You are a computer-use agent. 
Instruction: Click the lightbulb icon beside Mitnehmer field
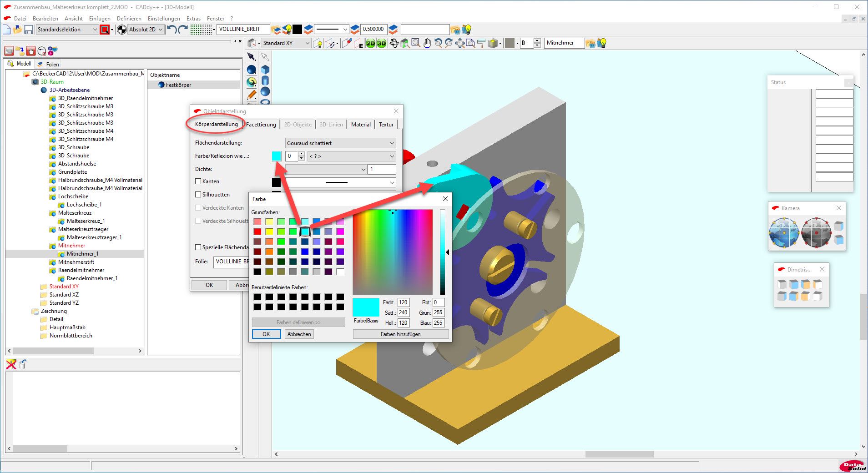click(602, 43)
